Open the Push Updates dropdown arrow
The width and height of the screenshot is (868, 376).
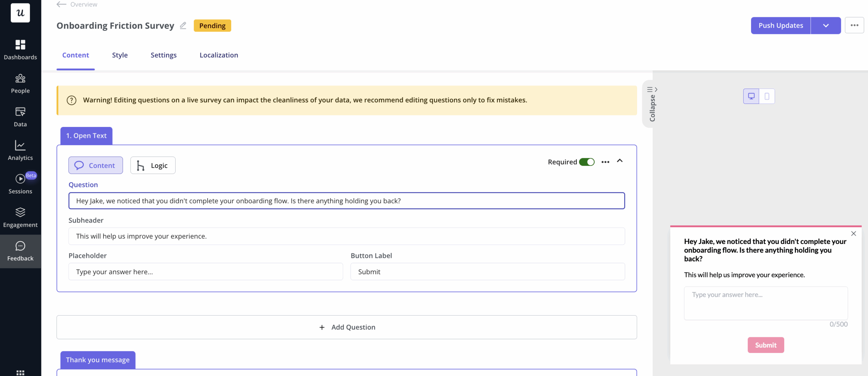pyautogui.click(x=826, y=25)
